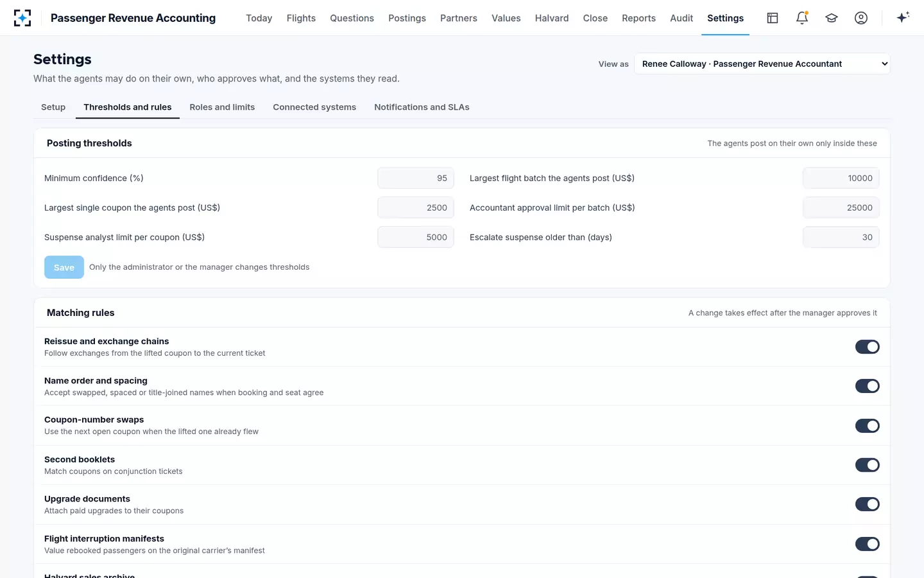Viewport: 924px width, 578px height.
Task: Toggle Reissue and exchange chains rule
Action: pyautogui.click(x=867, y=347)
